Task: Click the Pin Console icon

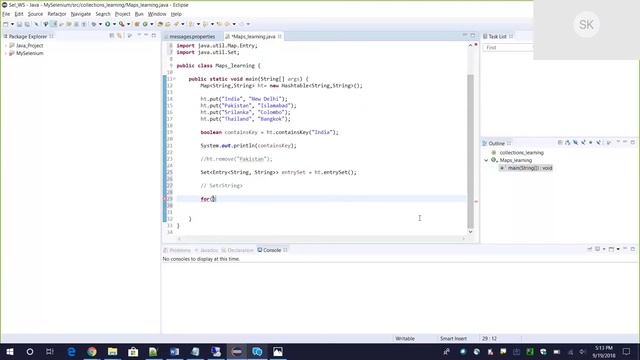Action: [x=590, y=249]
